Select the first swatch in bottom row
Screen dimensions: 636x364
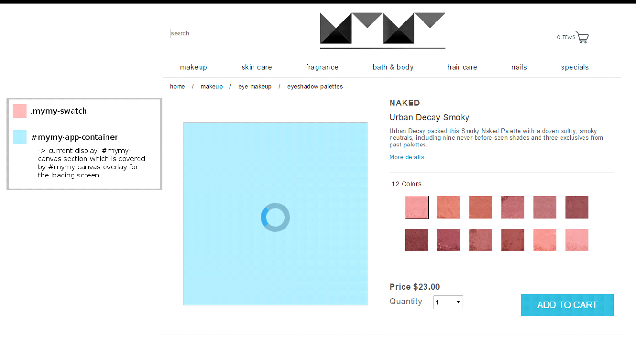417,240
